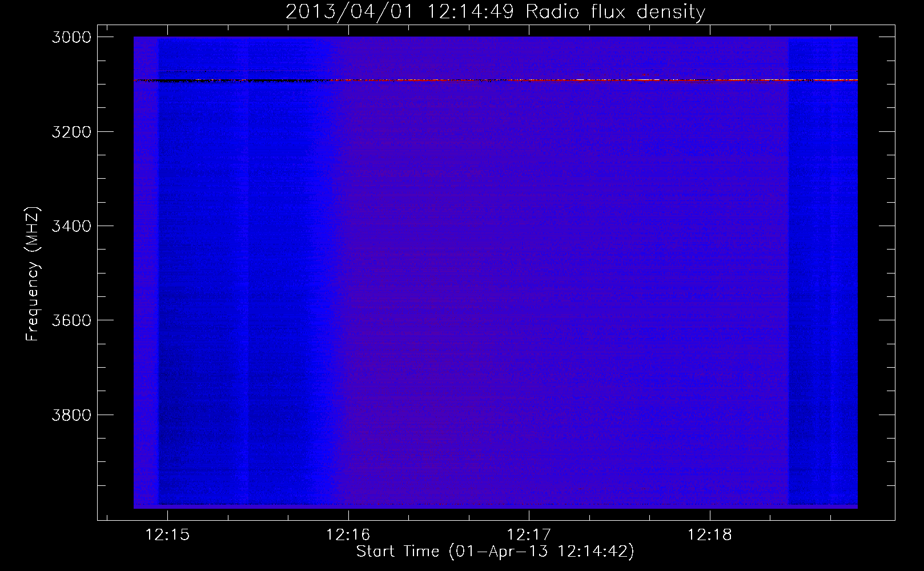Viewport: 924px width, 571px height.
Task: Select the 3600 frequency axis label
Action: click(x=71, y=320)
